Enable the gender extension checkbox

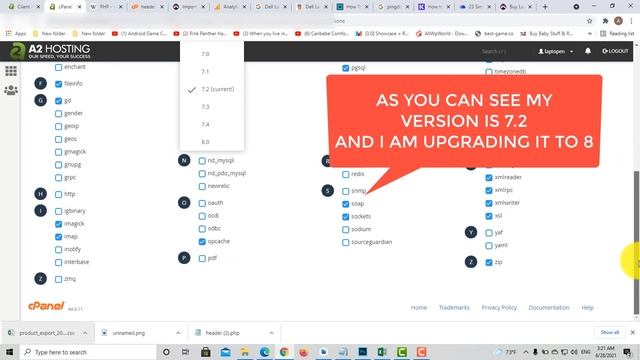click(58, 113)
